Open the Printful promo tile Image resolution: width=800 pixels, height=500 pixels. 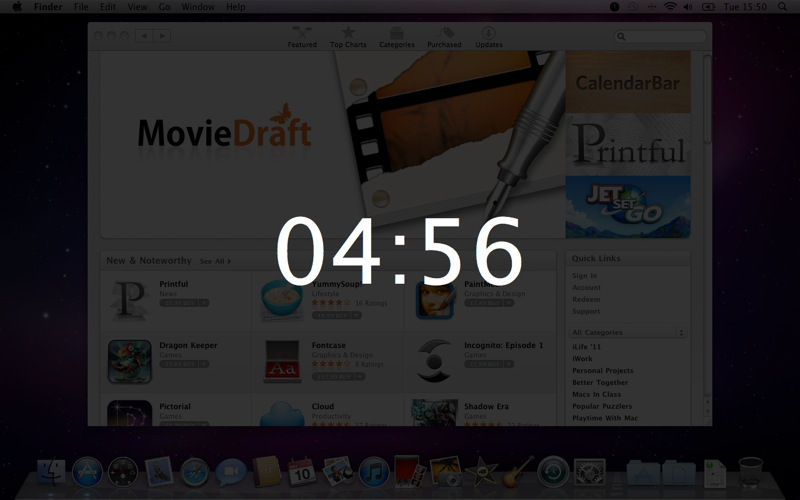pos(628,145)
